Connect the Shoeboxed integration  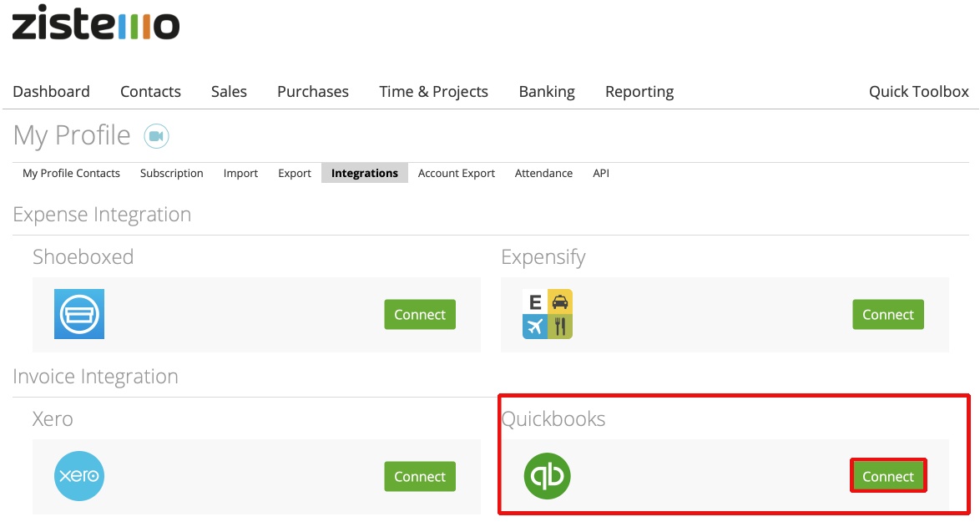pyautogui.click(x=419, y=315)
